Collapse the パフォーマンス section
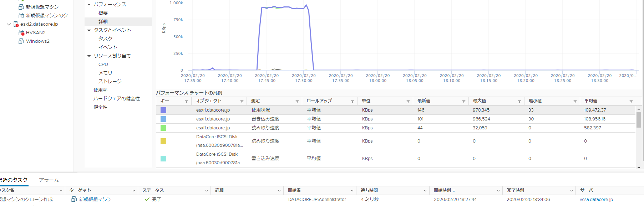The image size is (644, 206). coord(89,5)
